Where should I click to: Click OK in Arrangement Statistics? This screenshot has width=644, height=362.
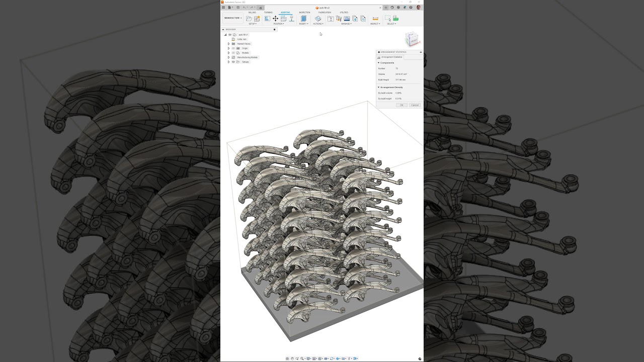(401, 105)
